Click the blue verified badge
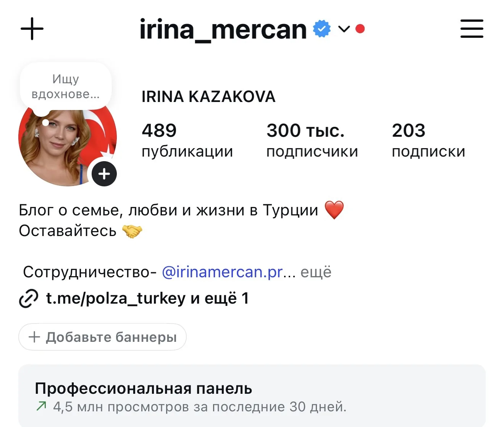Image resolution: width=504 pixels, height=427 pixels. 322,29
